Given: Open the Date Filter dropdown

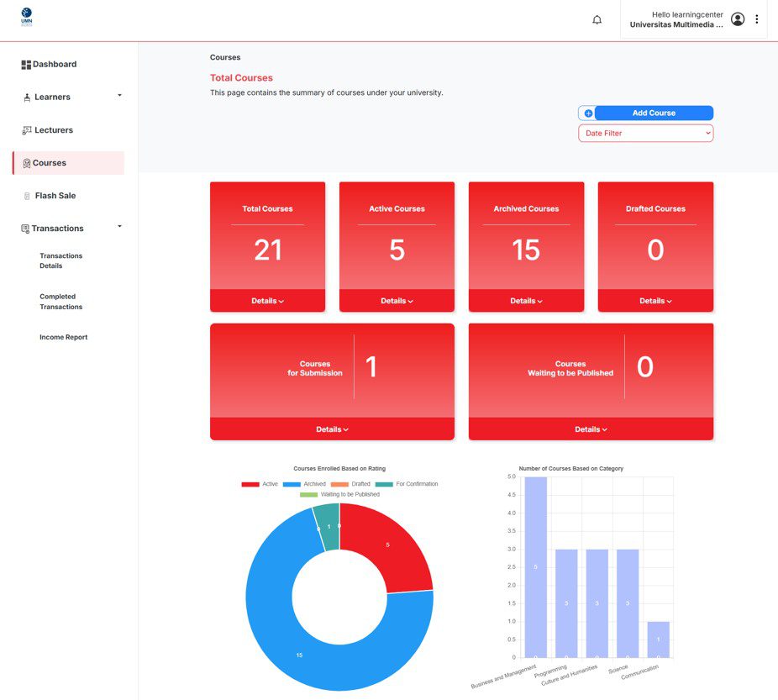Looking at the screenshot, I should coord(645,133).
